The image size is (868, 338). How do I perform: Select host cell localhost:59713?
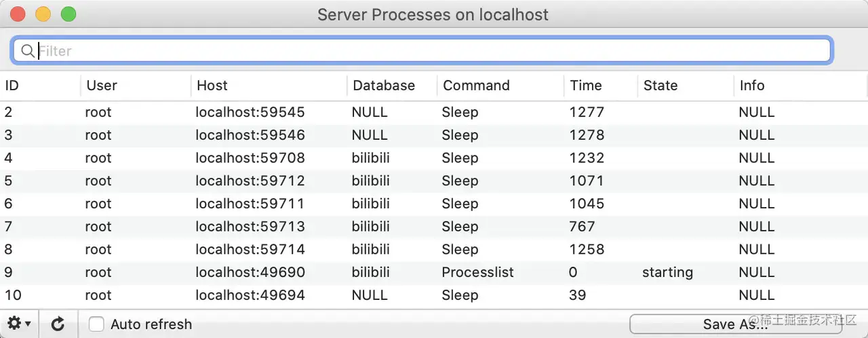click(x=250, y=227)
